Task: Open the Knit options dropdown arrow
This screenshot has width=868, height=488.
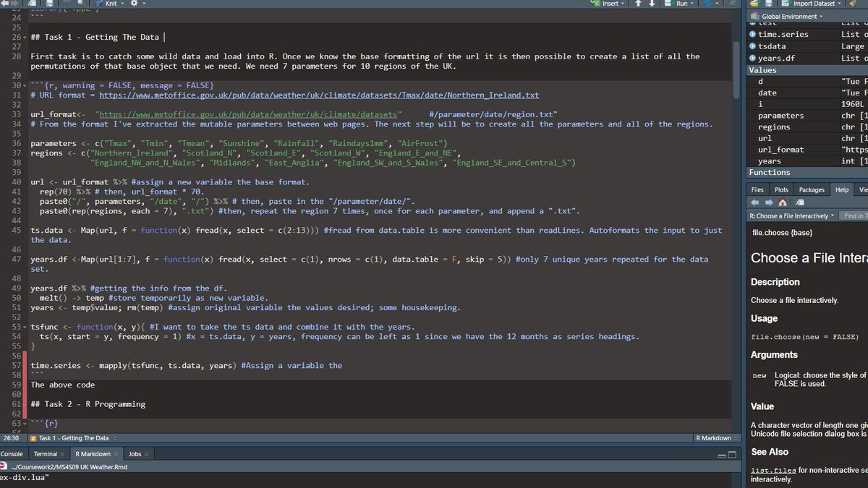Action: [x=122, y=4]
